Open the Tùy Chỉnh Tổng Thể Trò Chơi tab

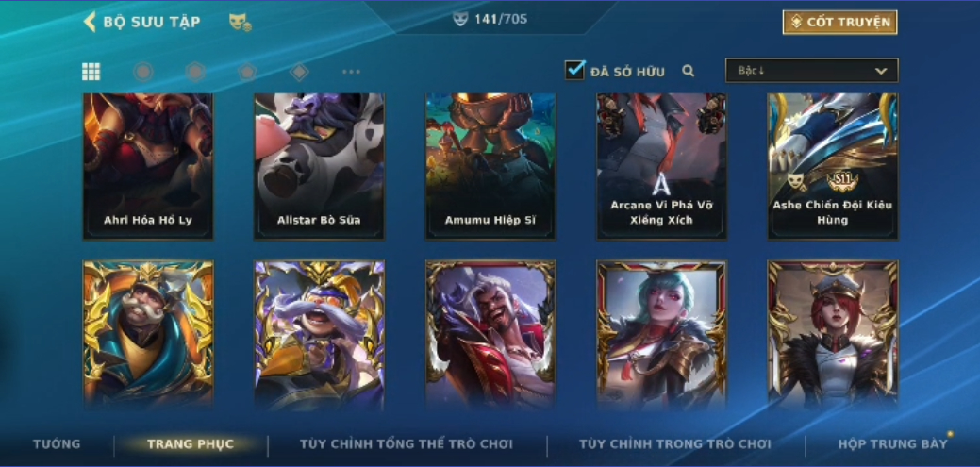pyautogui.click(x=407, y=444)
